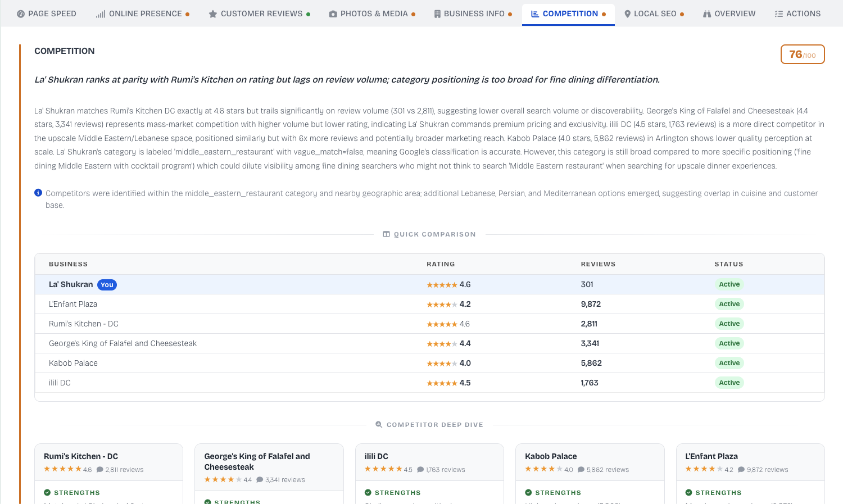This screenshot has height=504, width=843.
Task: Click the Business Info building icon
Action: click(x=437, y=13)
